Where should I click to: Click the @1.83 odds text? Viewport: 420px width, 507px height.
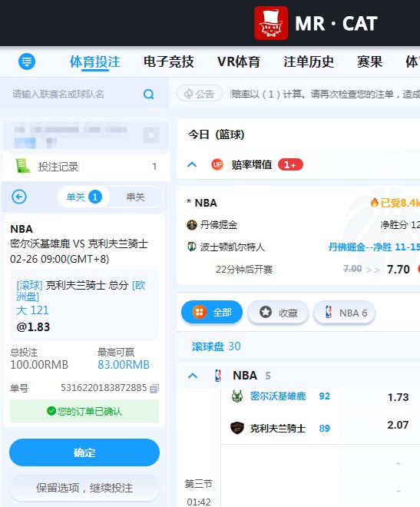click(x=33, y=327)
